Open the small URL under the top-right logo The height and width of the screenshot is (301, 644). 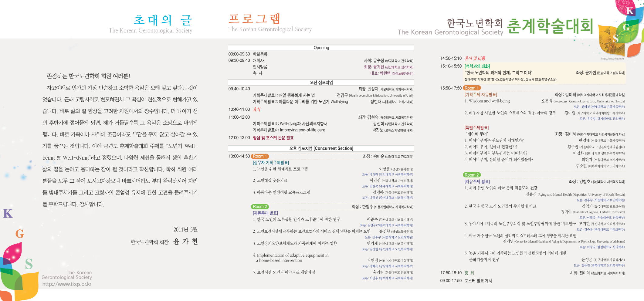(x=612, y=59)
